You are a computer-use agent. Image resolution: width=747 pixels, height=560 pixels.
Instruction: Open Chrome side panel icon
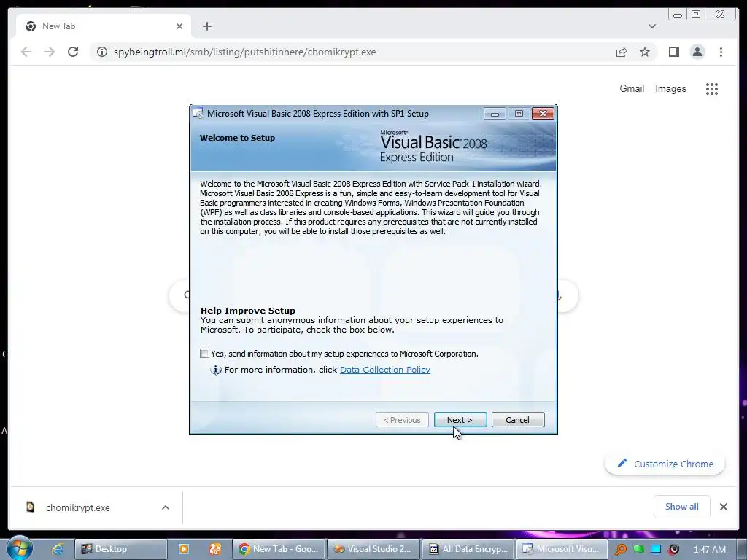[x=673, y=52]
